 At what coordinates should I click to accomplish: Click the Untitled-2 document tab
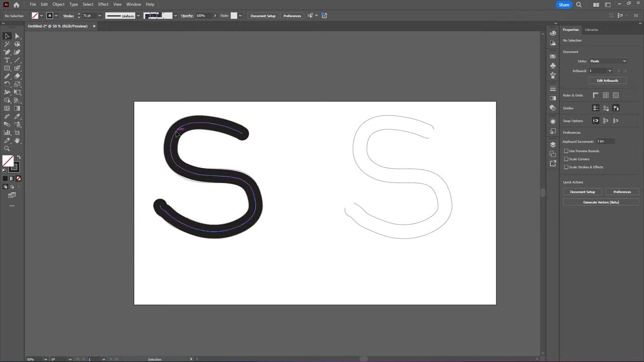click(x=58, y=26)
